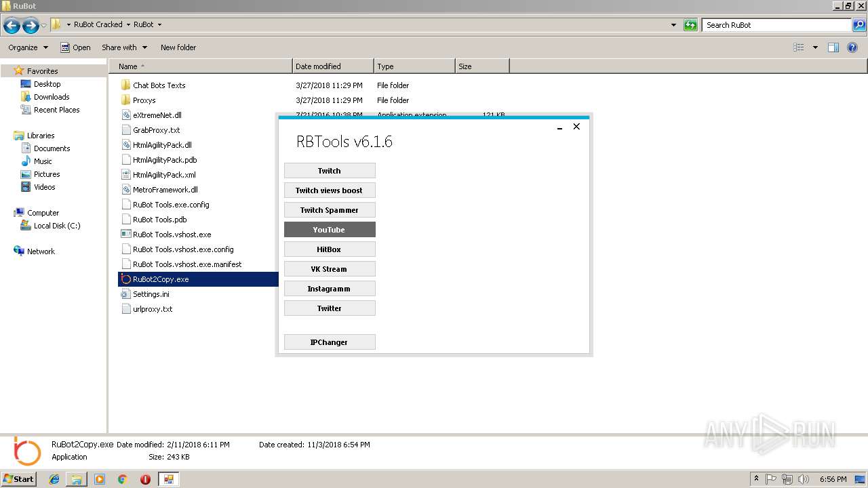Launch the Twitch Spammer tool
This screenshot has width=868, height=488.
tap(330, 210)
